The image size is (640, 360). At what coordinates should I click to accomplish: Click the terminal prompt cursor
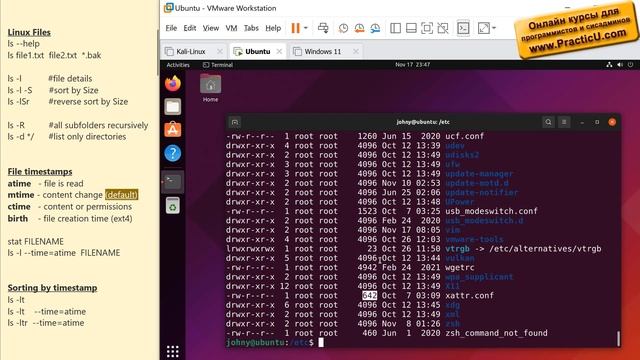321,342
